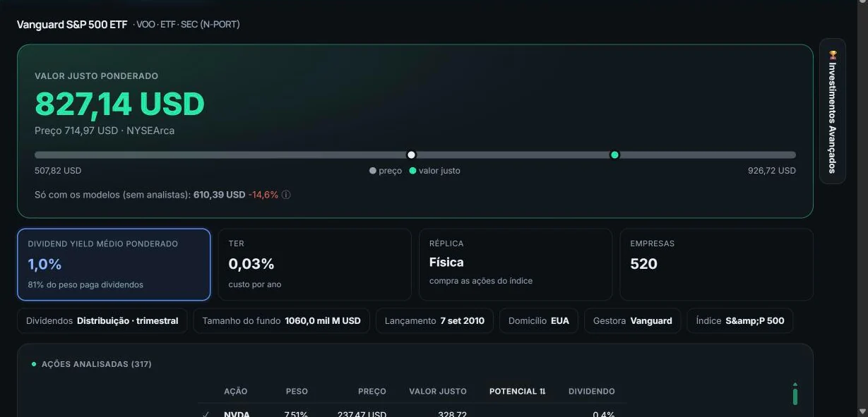This screenshot has width=868, height=417.
Task: Click the gray 'preço' legend dot
Action: pyautogui.click(x=373, y=171)
